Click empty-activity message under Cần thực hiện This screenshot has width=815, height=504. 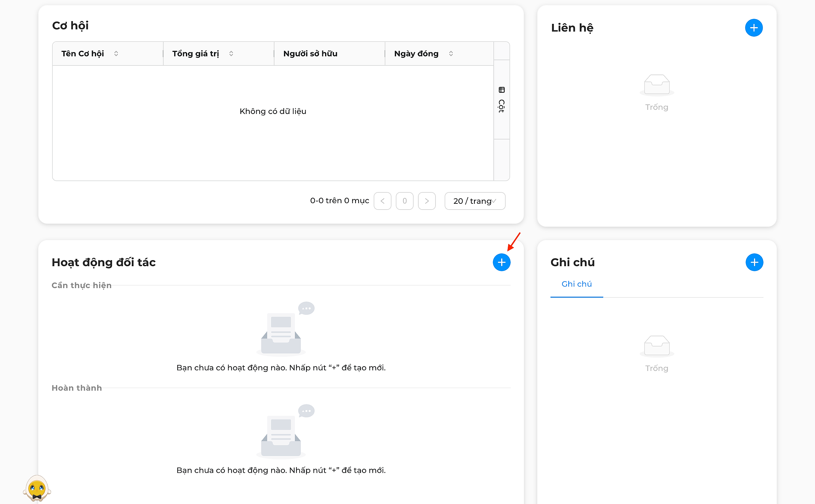pyautogui.click(x=281, y=368)
